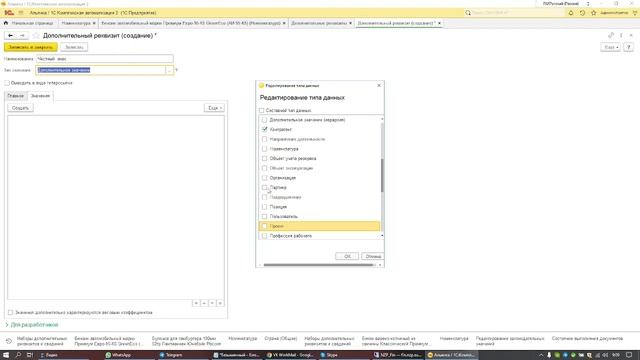
Task: Click Отмена in data type dialog
Action: click(373, 256)
